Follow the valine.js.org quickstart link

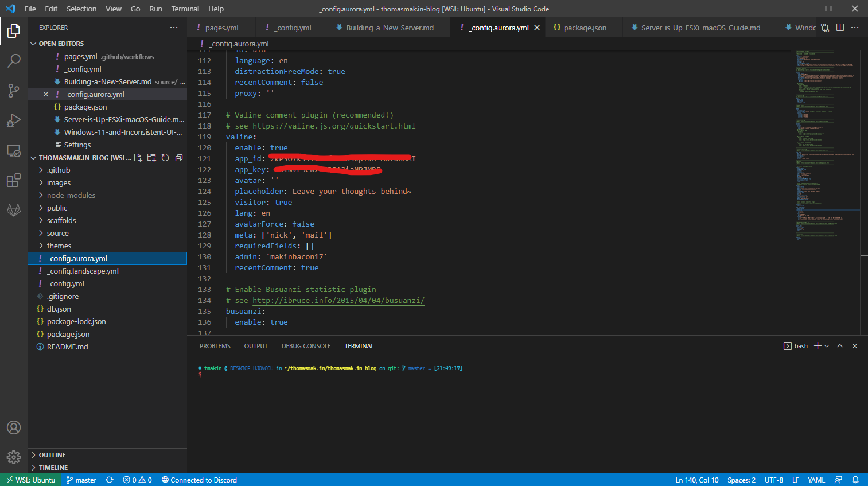click(334, 126)
